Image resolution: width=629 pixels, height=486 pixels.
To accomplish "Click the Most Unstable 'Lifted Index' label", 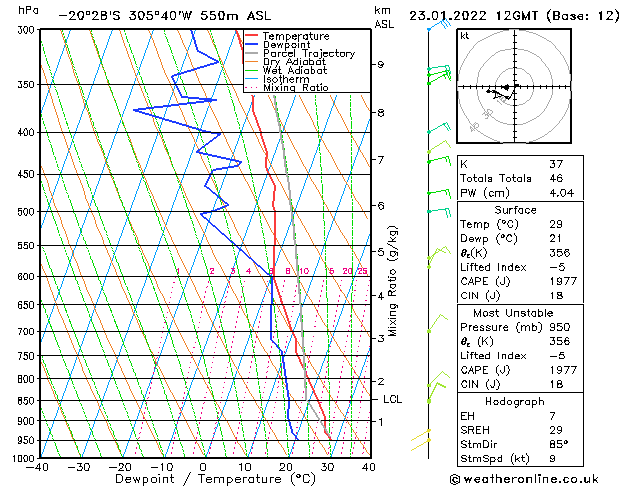I will tap(493, 356).
